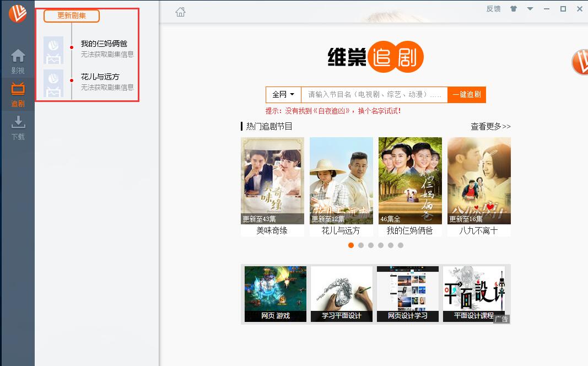
Task: Click the orange app logo top-left
Action: (17, 13)
